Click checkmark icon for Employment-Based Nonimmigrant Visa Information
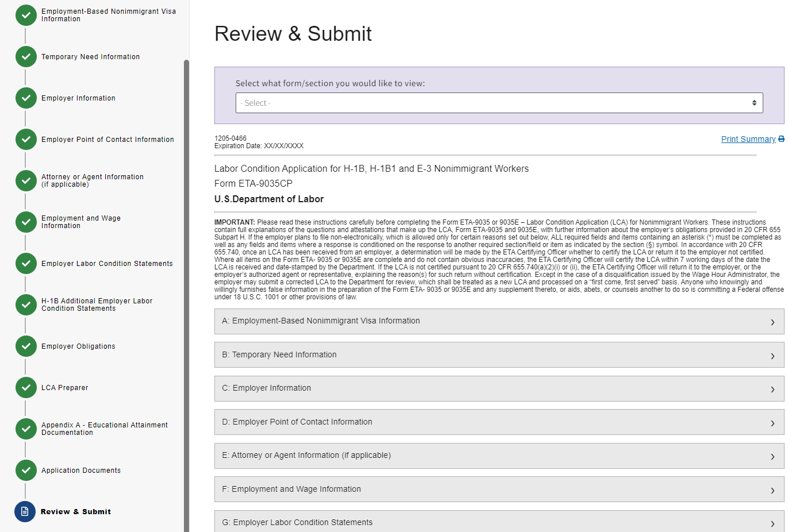Screen dimensions: 788x532 pyautogui.click(x=26, y=16)
